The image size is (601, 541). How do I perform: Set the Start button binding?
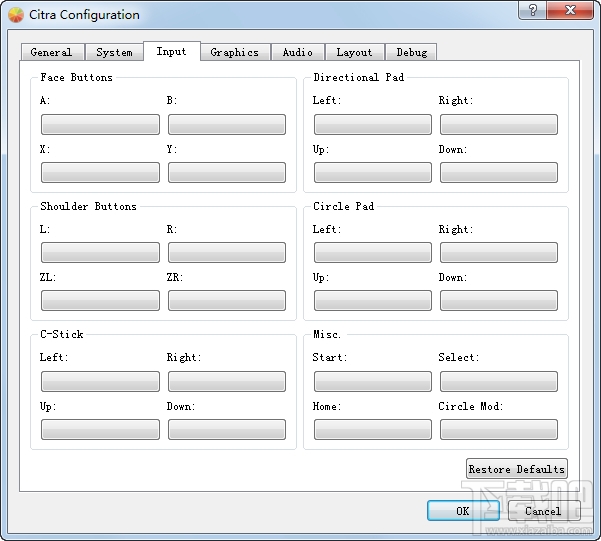point(373,381)
